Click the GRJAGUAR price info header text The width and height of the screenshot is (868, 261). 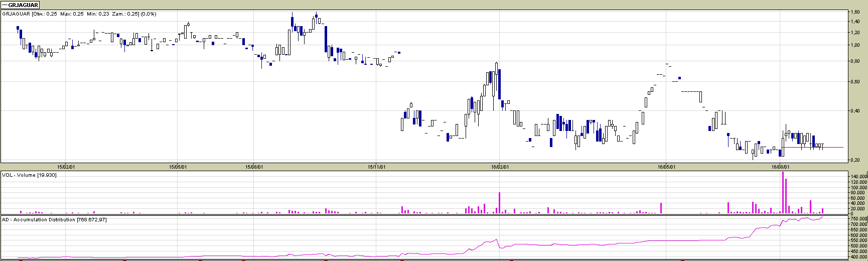click(x=79, y=14)
